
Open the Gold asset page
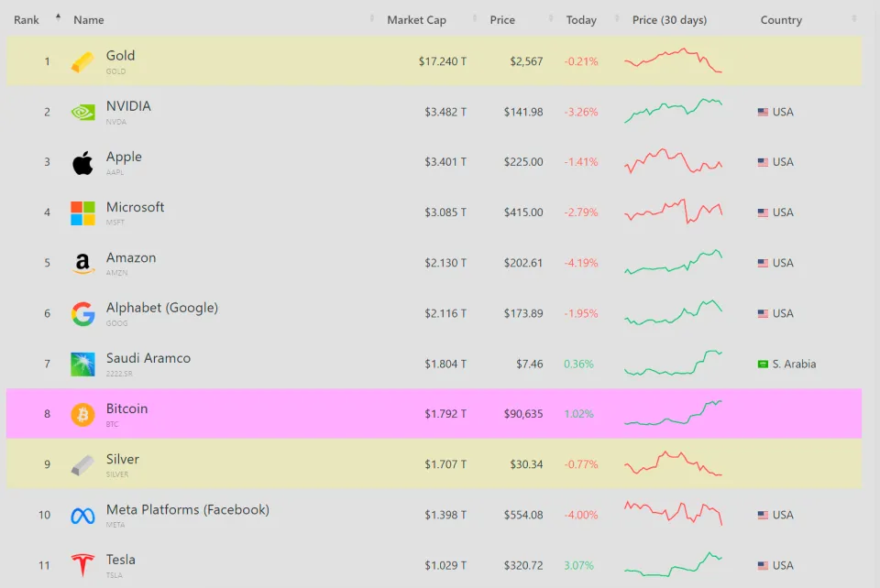(120, 56)
